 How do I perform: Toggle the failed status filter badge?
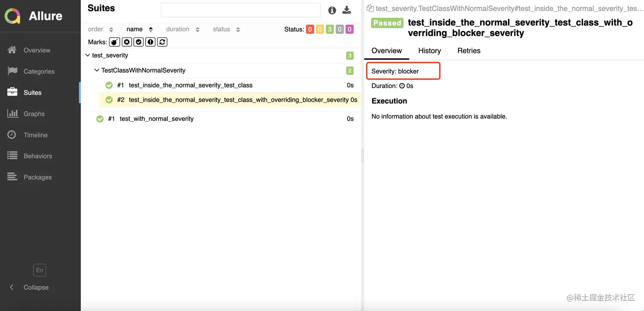310,29
